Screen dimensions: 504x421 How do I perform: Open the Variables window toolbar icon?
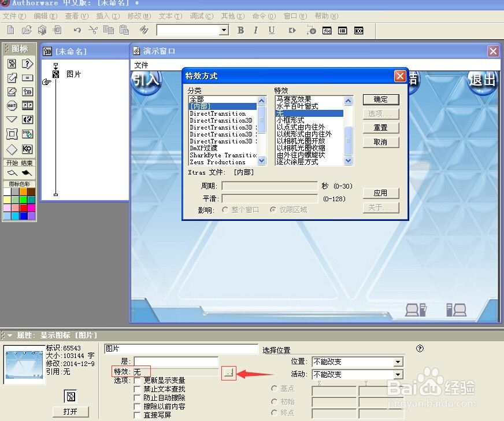pos(343,31)
